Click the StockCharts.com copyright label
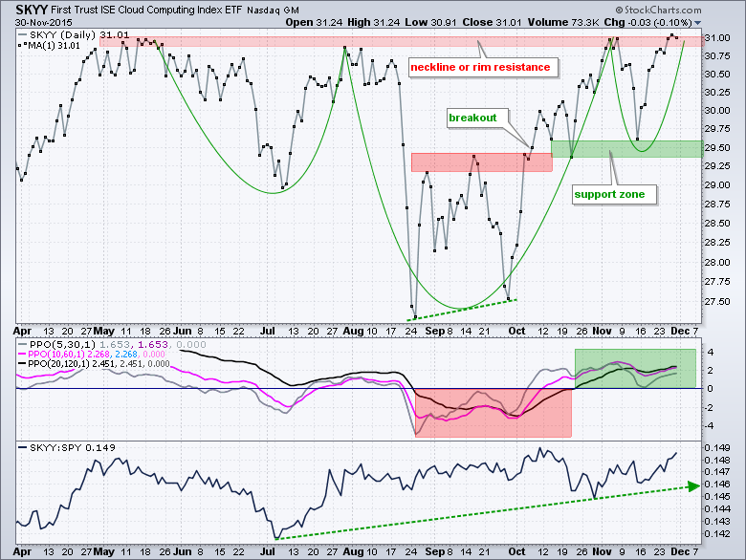 [658, 10]
